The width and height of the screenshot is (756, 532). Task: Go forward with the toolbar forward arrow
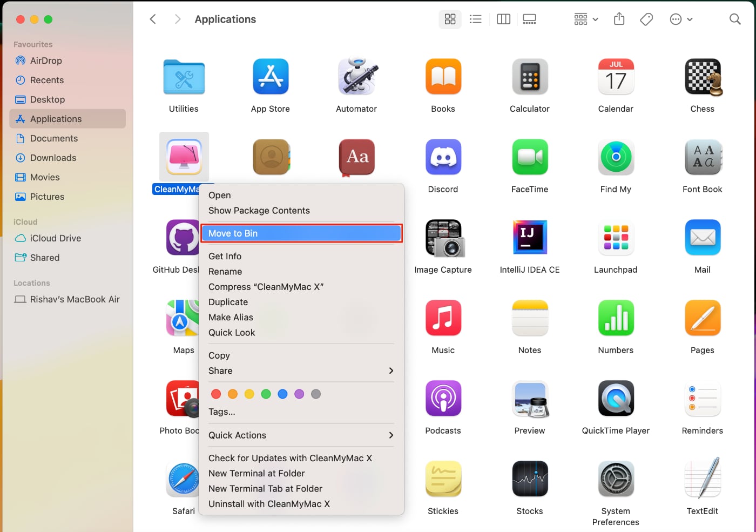click(x=178, y=19)
